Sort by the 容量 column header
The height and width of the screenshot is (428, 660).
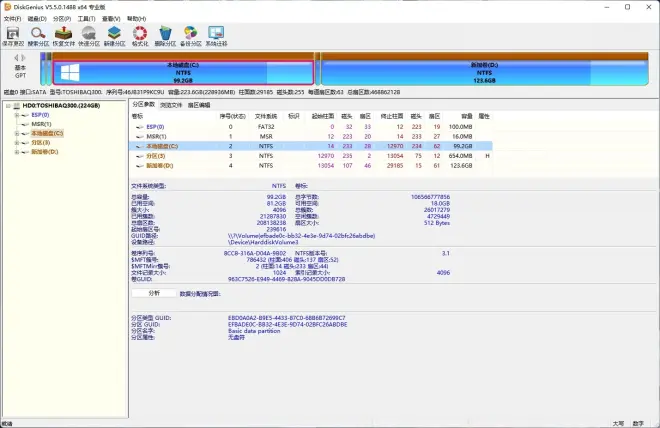pyautogui.click(x=466, y=116)
